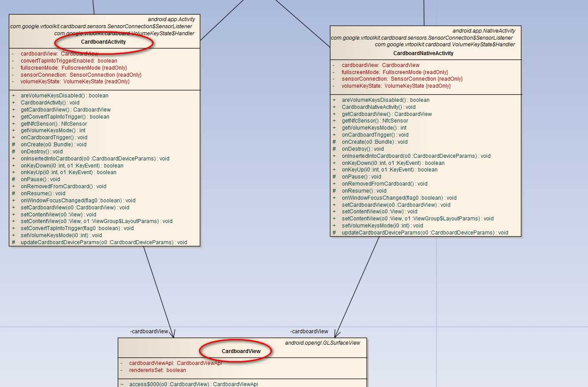This screenshot has width=588, height=387.
Task: Click onDestroy() in CardboardNativeActivity
Action: tap(363, 149)
